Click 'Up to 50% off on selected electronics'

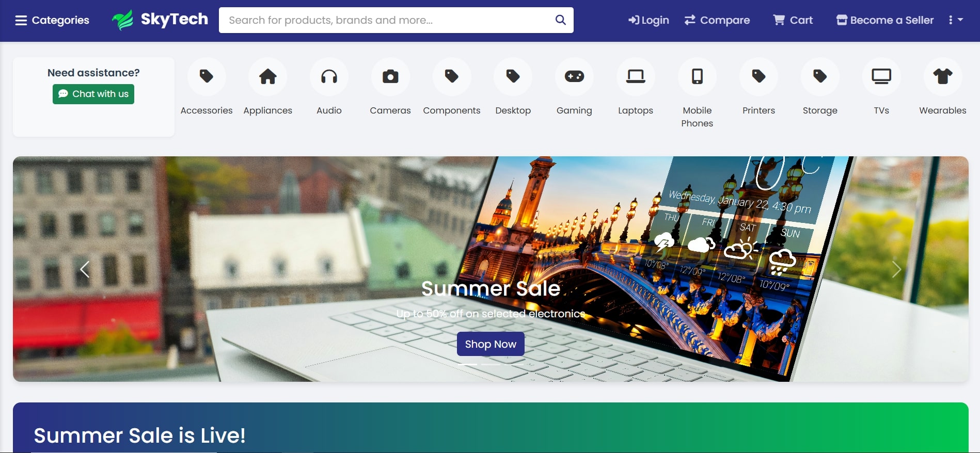coord(491,314)
